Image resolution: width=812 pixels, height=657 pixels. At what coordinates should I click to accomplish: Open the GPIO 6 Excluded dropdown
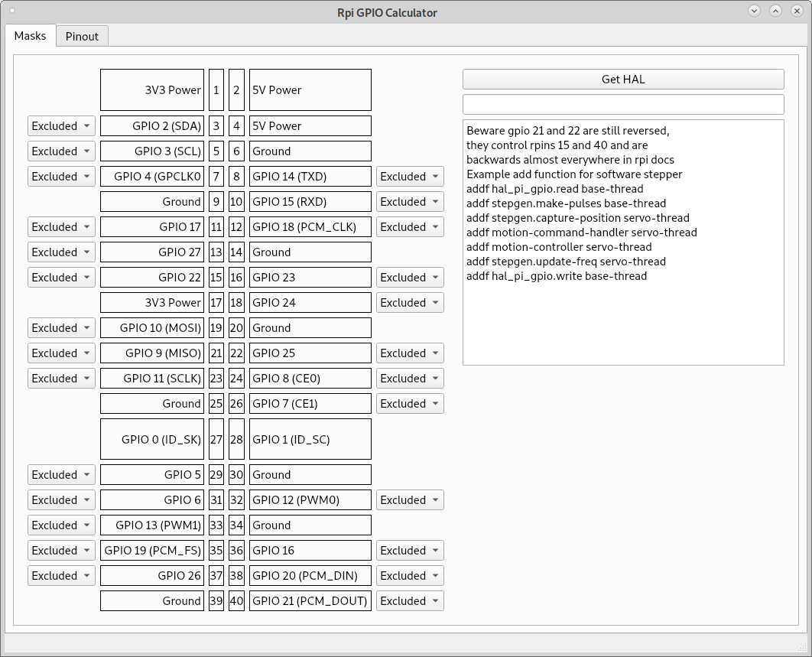pyautogui.click(x=61, y=500)
